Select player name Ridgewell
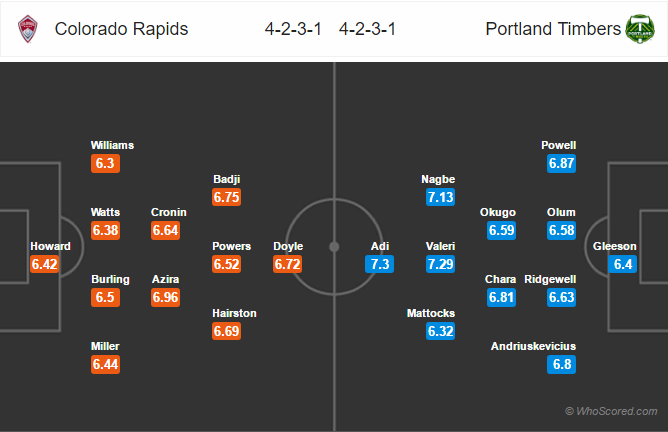 [550, 279]
